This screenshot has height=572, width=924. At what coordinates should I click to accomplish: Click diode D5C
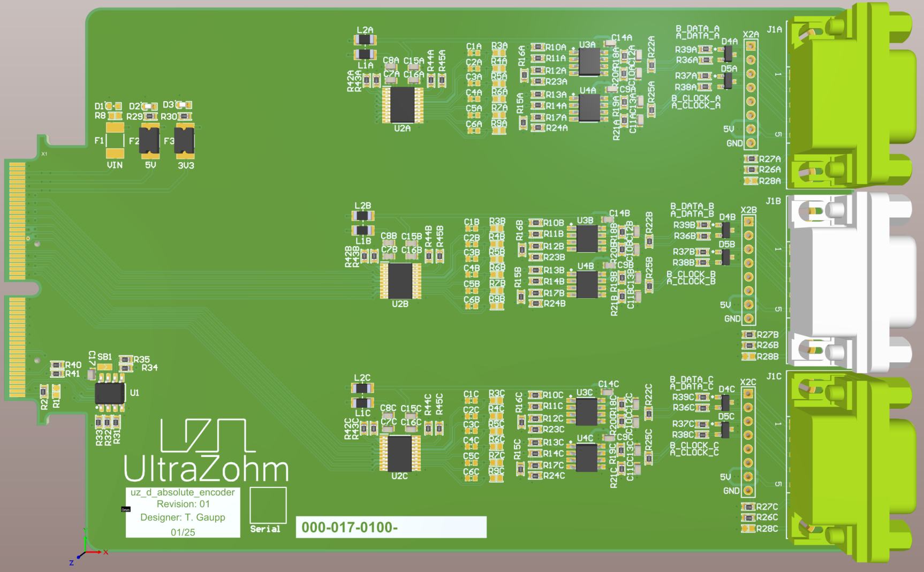pos(725,429)
